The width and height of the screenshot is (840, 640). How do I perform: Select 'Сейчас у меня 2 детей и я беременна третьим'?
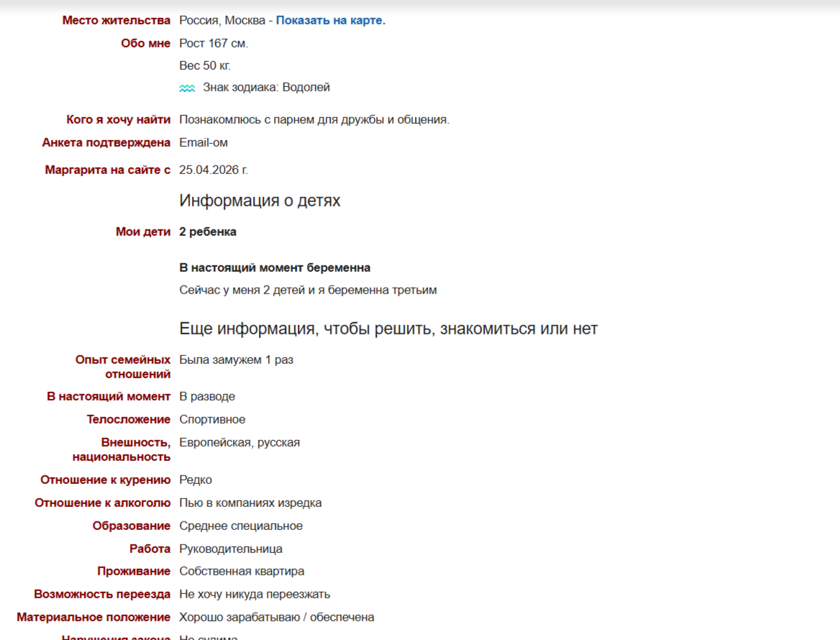click(308, 291)
